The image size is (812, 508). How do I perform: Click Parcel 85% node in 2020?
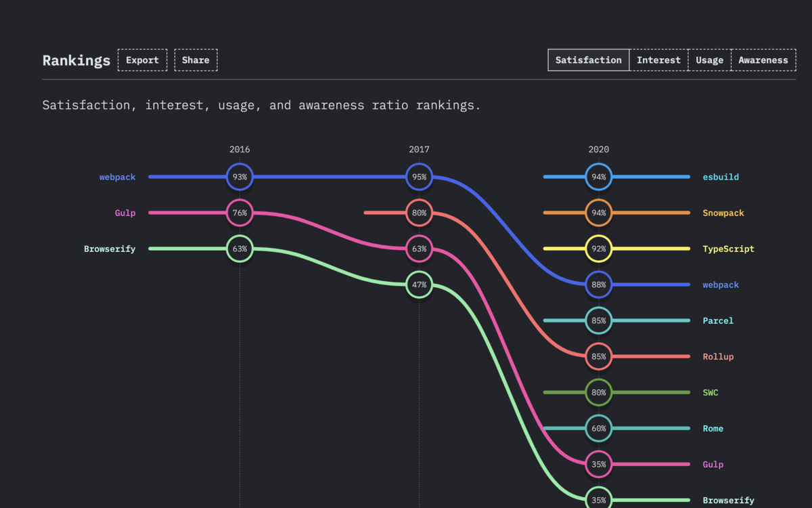click(x=598, y=320)
